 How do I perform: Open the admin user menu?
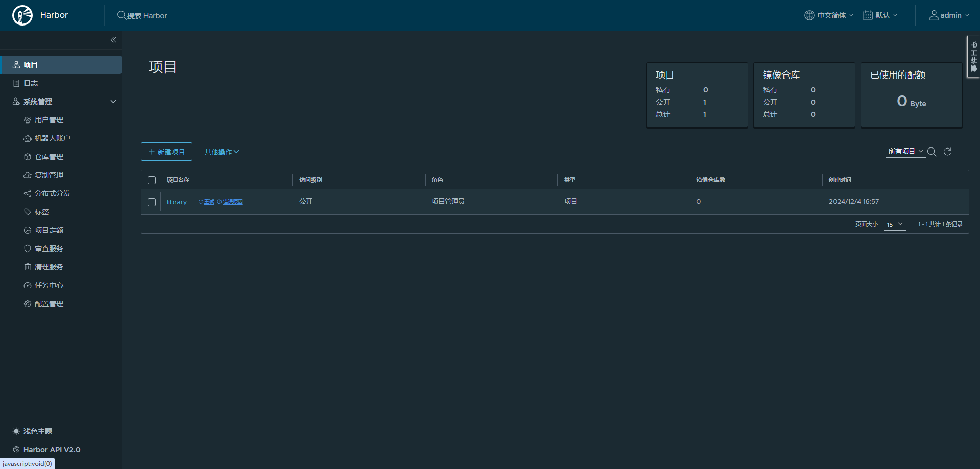tap(949, 15)
